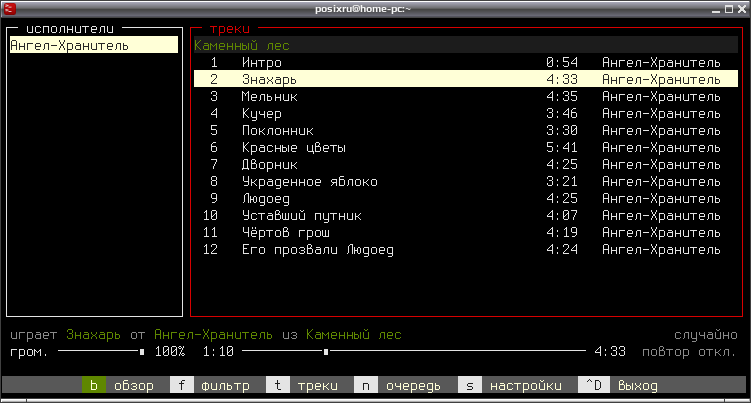Toggle the повтор откл. repeat indicator
The image size is (751, 403).
coord(689,352)
